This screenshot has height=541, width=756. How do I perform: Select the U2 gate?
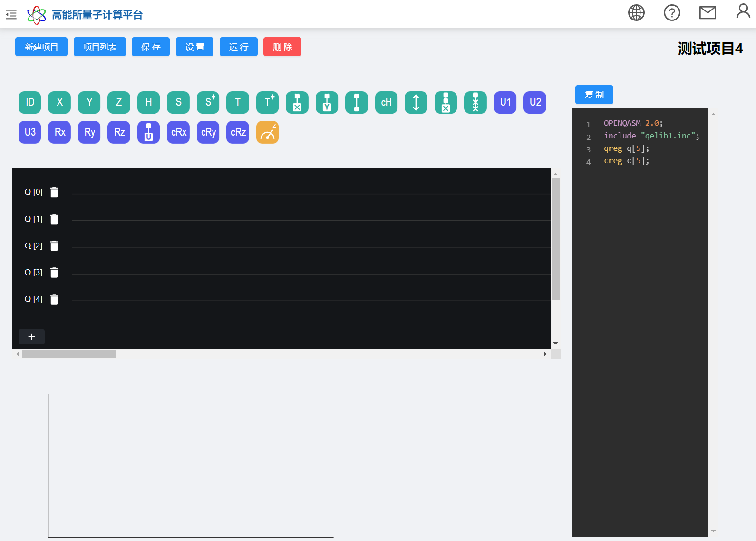[535, 102]
